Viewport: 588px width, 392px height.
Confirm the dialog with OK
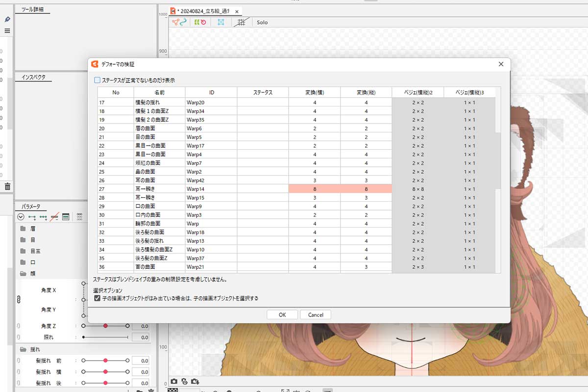click(x=282, y=314)
